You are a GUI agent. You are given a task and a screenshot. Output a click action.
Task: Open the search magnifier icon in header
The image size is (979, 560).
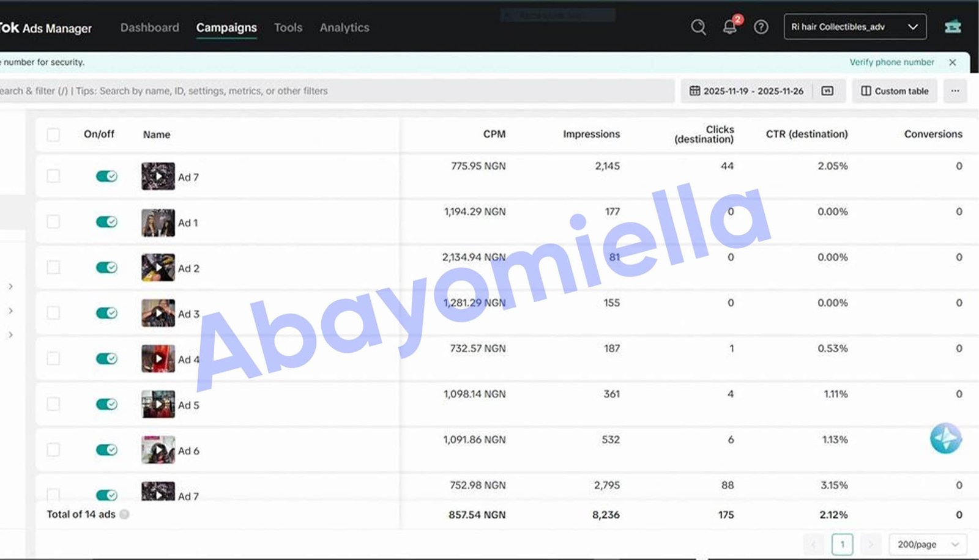click(x=698, y=27)
